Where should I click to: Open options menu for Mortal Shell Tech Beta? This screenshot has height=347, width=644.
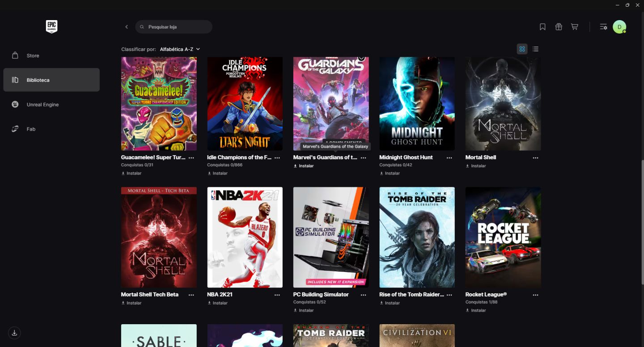click(x=191, y=295)
